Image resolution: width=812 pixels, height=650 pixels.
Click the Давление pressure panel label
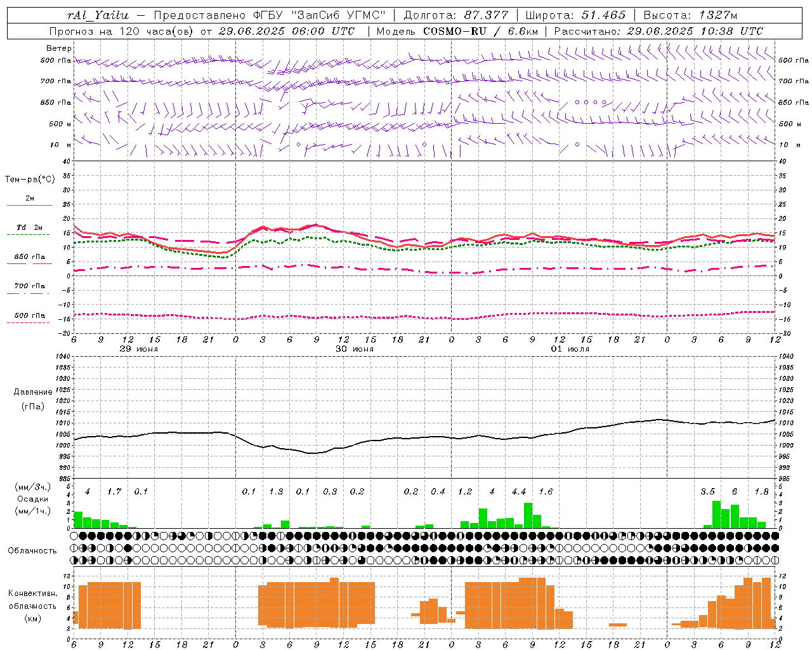pos(33,392)
